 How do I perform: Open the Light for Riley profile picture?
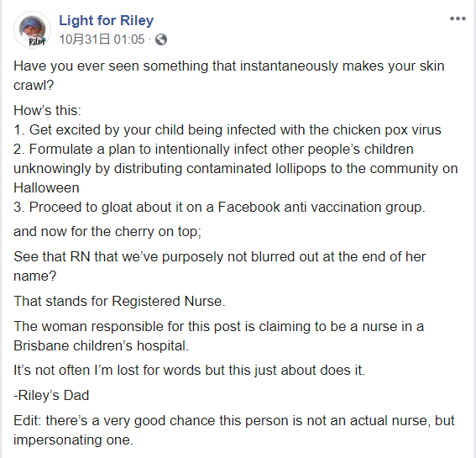coord(32,30)
